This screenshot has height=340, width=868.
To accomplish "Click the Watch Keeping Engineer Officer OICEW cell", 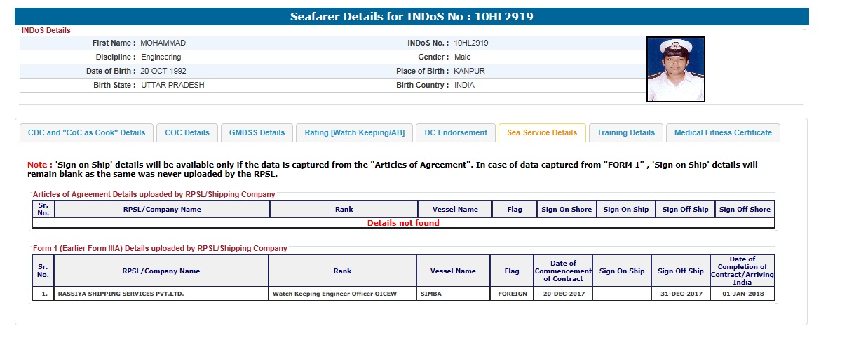I will (343, 294).
